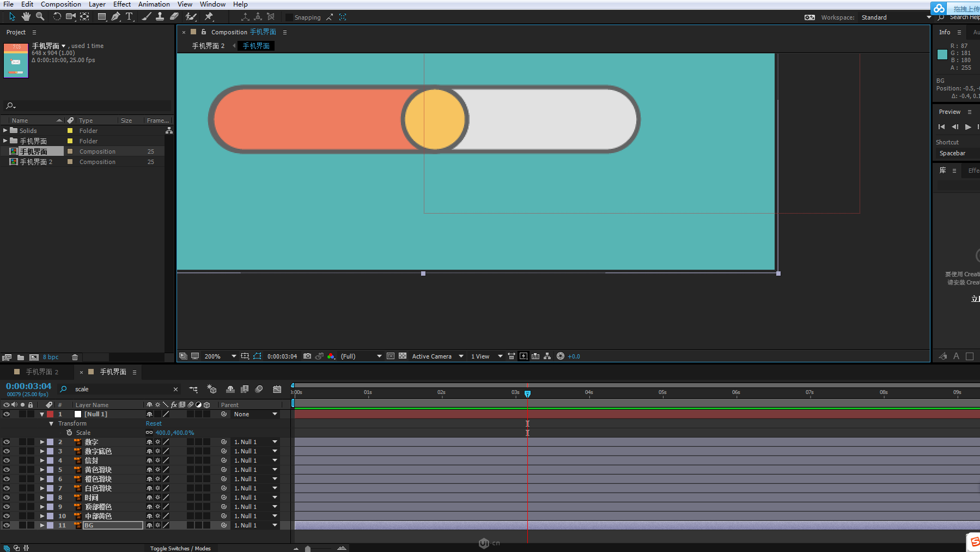Switch to the 手机界面 2 timeline tab
This screenshot has height=552, width=980.
point(41,372)
